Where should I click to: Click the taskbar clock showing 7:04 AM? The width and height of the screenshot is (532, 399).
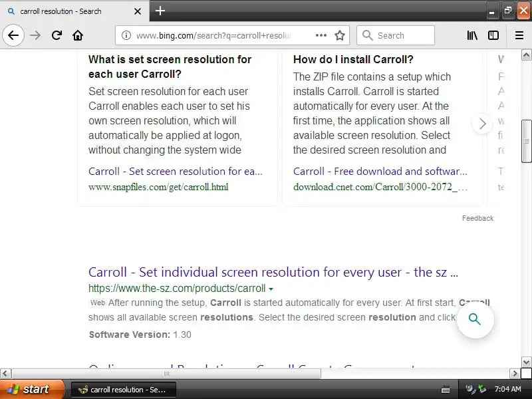(x=507, y=389)
